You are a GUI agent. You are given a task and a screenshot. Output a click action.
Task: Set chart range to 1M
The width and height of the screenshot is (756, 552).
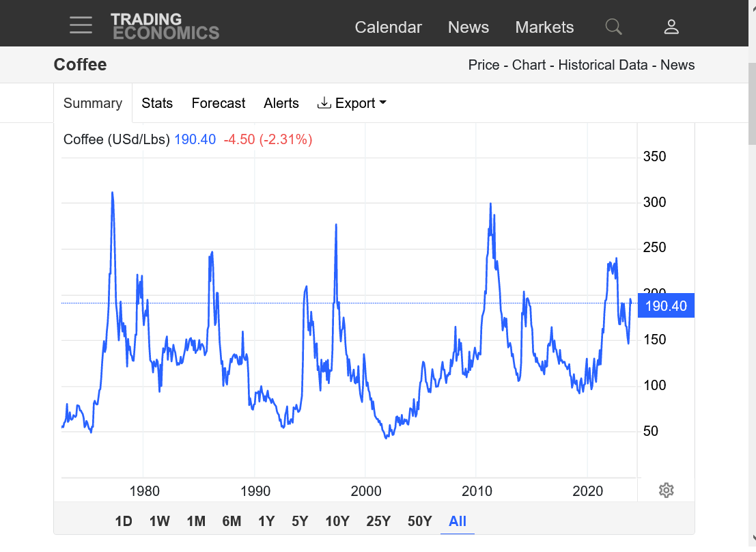coord(196,521)
